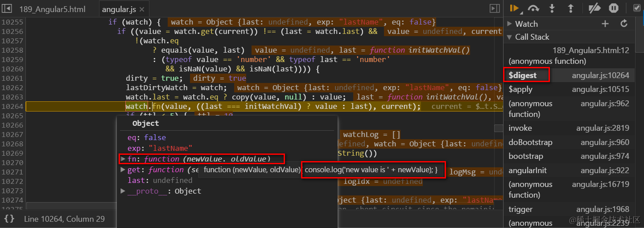Viewport: 644px width, 228px height.
Task: Open the angular.js:2819 source link
Action: [x=603, y=128]
